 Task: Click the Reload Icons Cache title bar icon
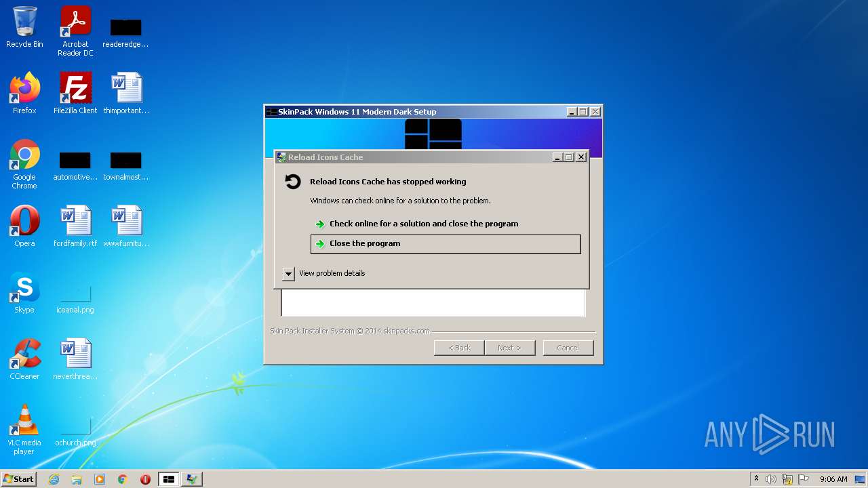(x=281, y=157)
